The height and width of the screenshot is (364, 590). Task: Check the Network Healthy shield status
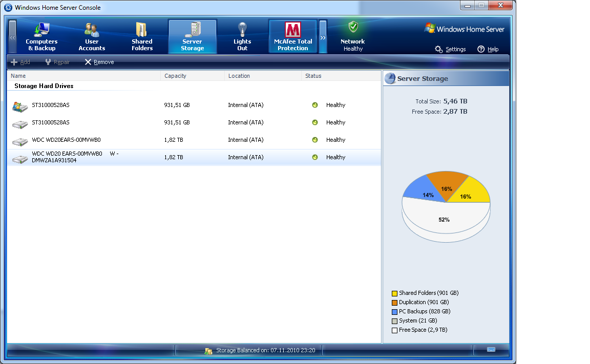pos(353,27)
